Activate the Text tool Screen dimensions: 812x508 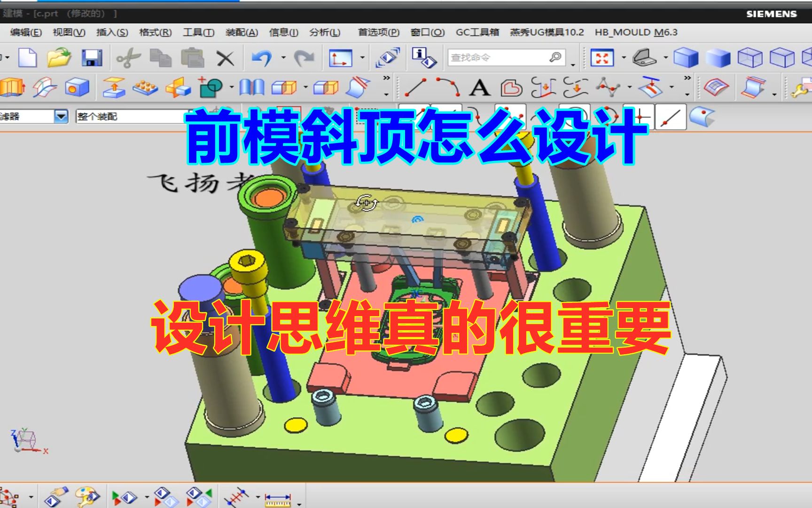478,88
